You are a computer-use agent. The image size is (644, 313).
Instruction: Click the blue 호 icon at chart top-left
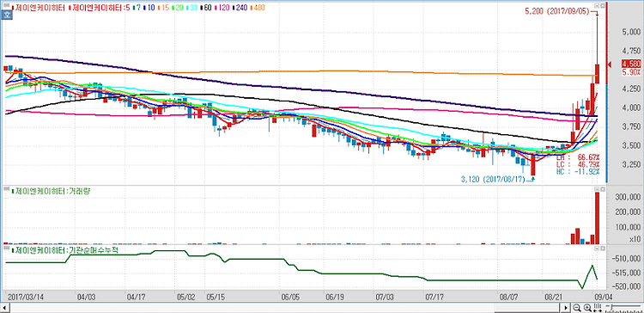[7, 15]
